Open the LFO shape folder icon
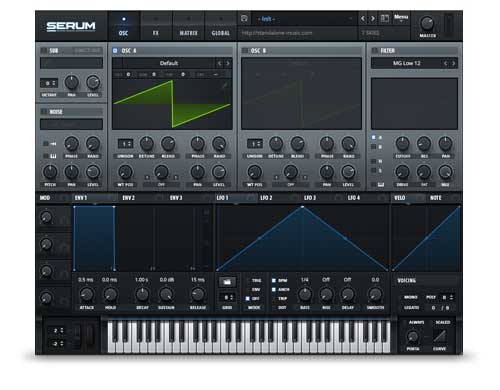500x390 pixels. [227, 282]
